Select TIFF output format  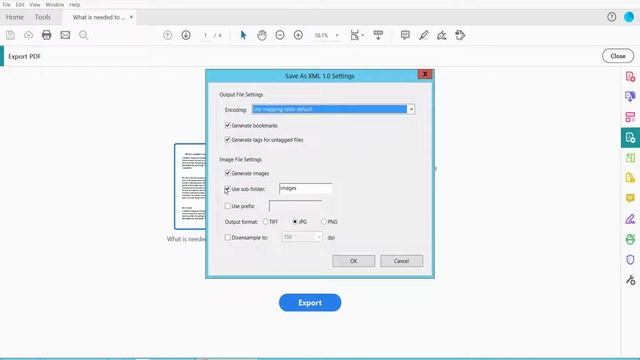coord(266,222)
